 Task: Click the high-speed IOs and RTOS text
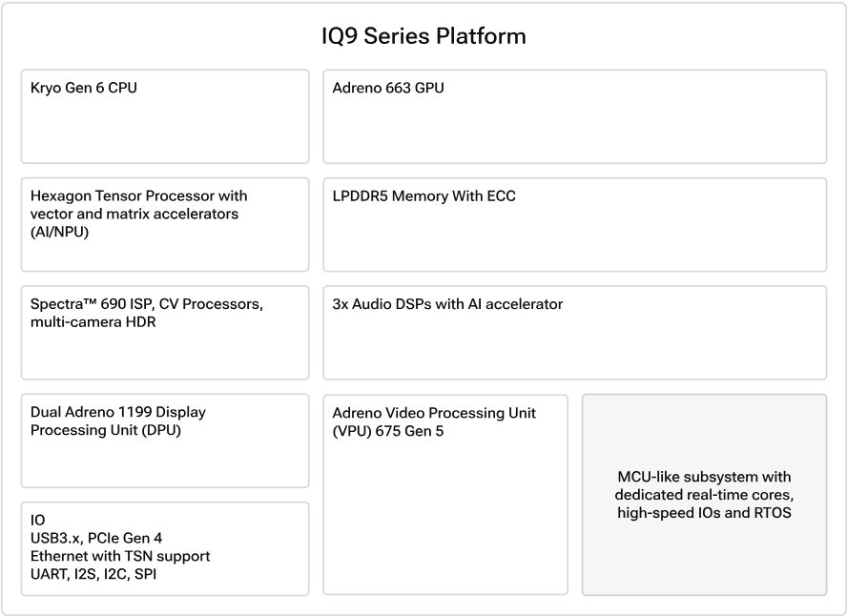click(x=704, y=512)
